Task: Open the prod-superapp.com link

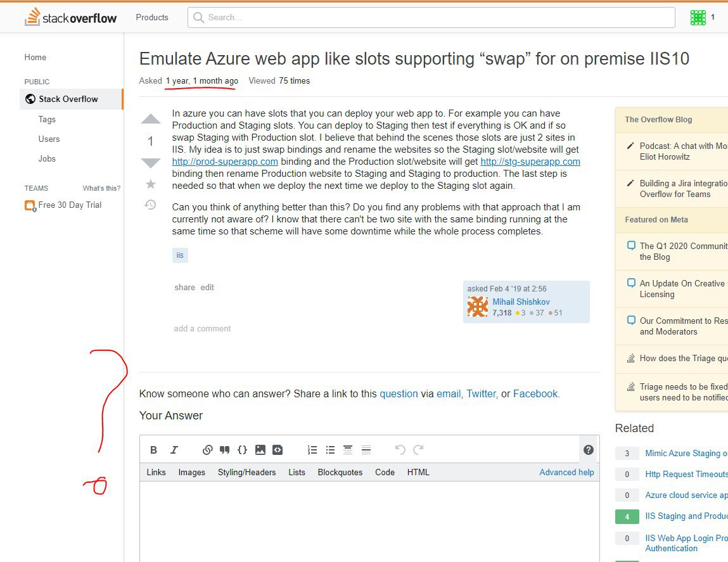Action: [225, 161]
